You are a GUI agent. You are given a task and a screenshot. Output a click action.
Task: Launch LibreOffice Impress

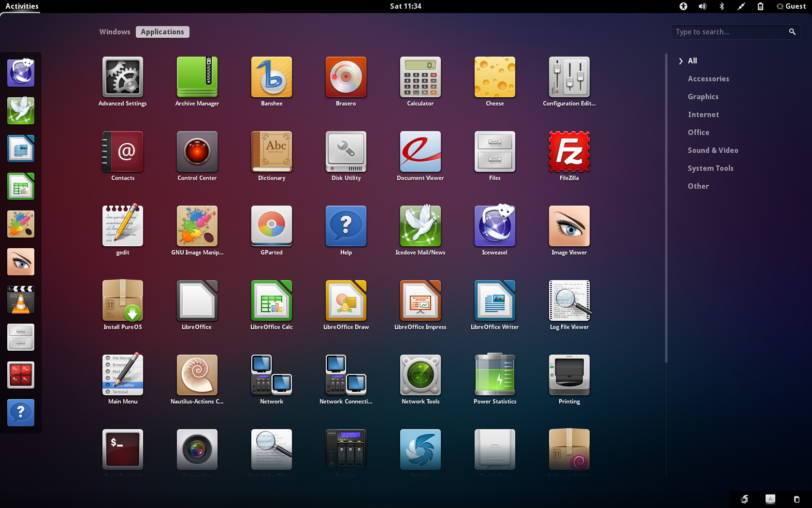pyautogui.click(x=420, y=301)
